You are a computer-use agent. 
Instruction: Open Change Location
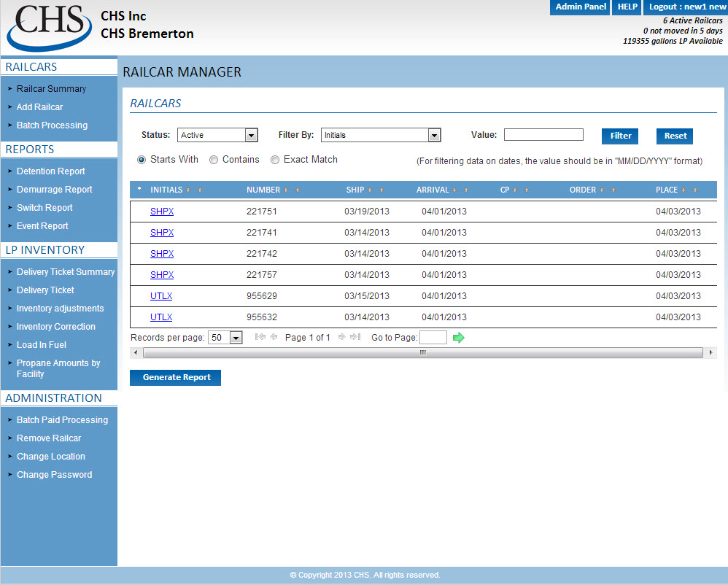[51, 457]
